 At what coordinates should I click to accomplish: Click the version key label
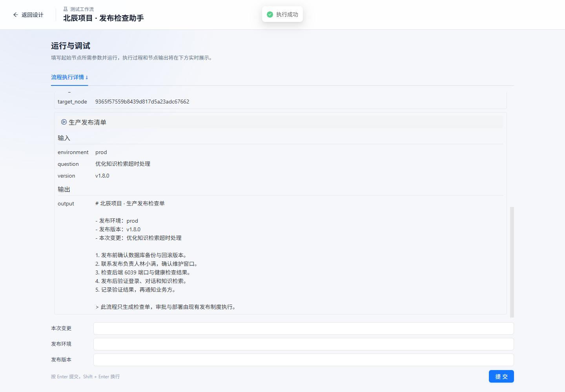click(x=66, y=176)
